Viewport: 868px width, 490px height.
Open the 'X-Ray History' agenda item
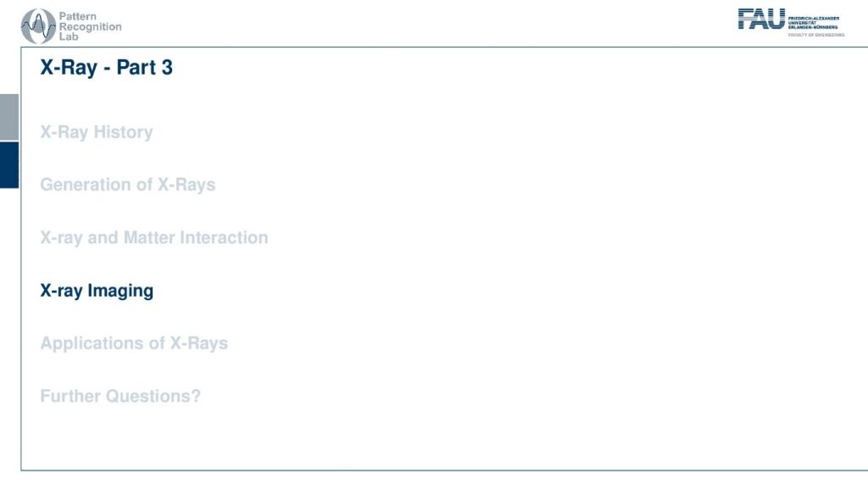(97, 132)
